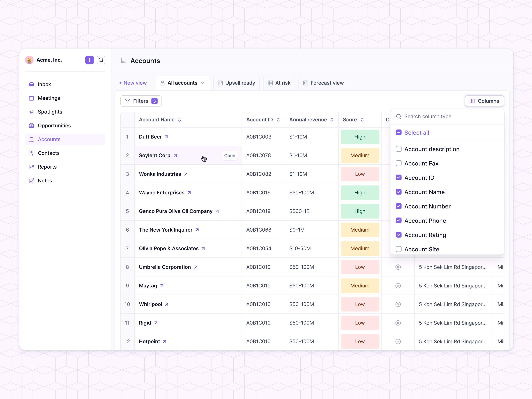
Task: Focus the Search column type field
Action: 447,117
